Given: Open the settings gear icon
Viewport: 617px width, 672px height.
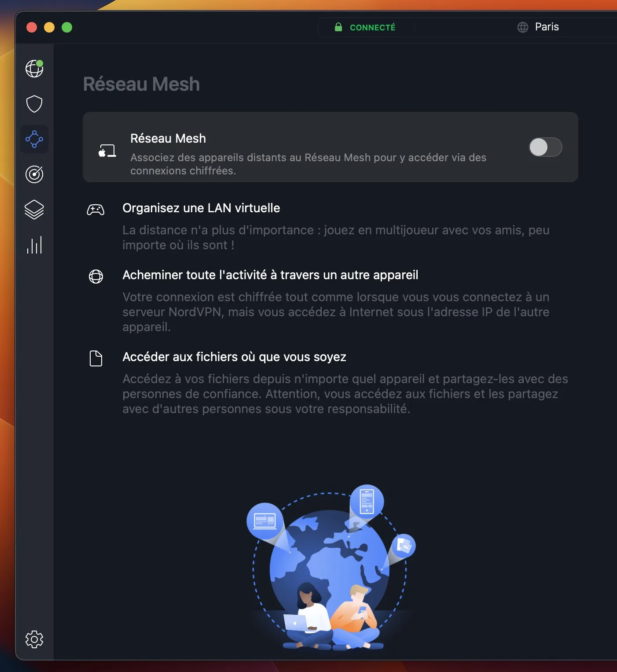Looking at the screenshot, I should [x=34, y=639].
